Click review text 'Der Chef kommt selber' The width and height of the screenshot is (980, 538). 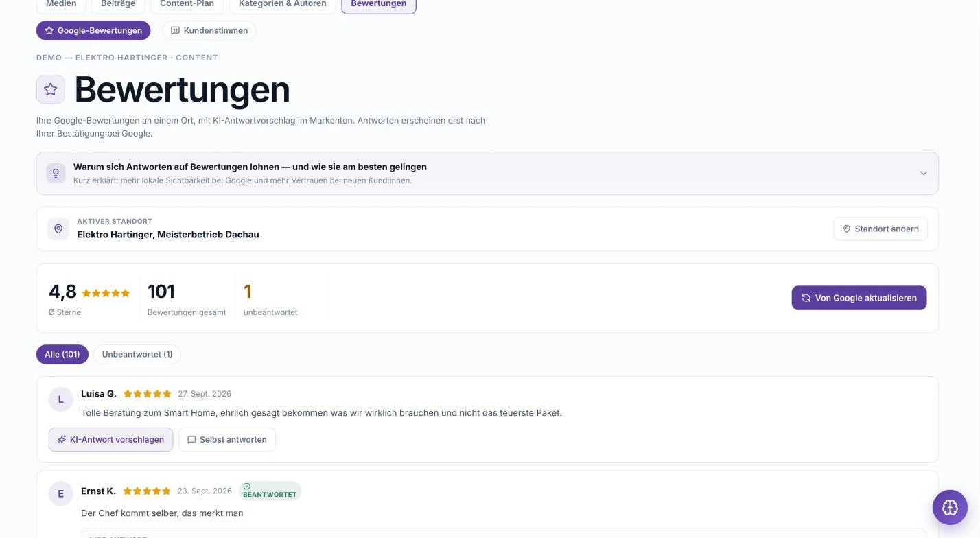[162, 513]
